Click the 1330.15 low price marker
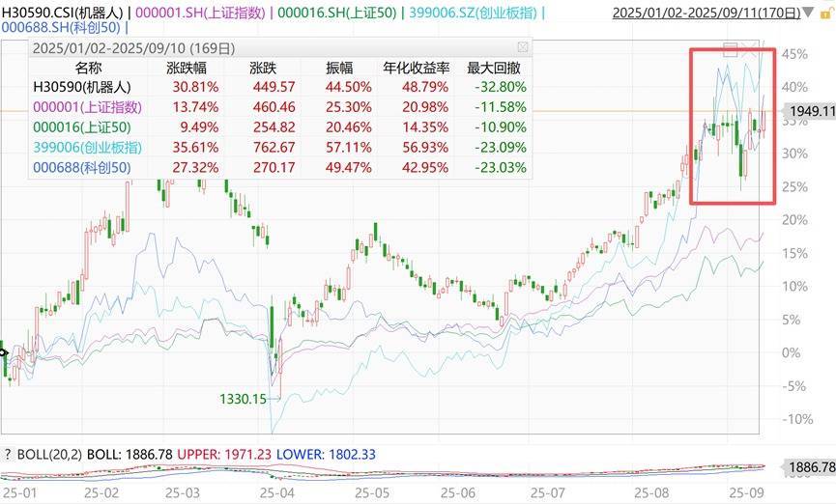Screen dimensions: 836x504 click(x=243, y=399)
